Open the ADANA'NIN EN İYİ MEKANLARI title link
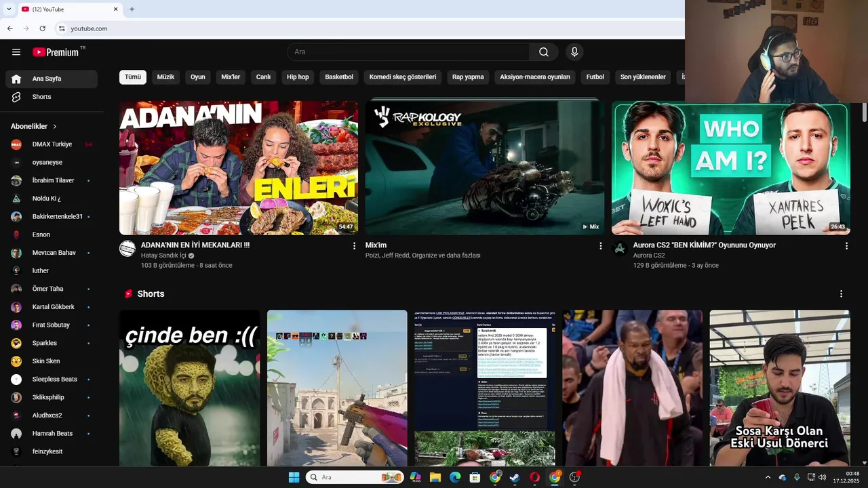868x488 pixels. (195, 245)
